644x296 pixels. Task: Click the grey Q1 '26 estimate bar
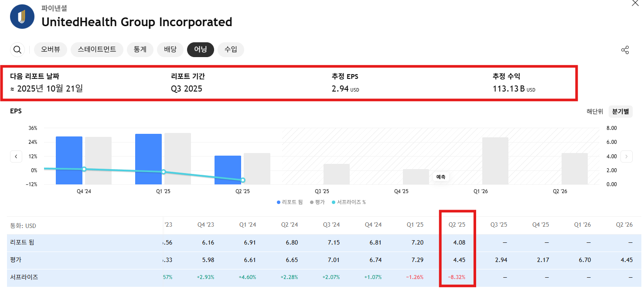[x=495, y=160]
